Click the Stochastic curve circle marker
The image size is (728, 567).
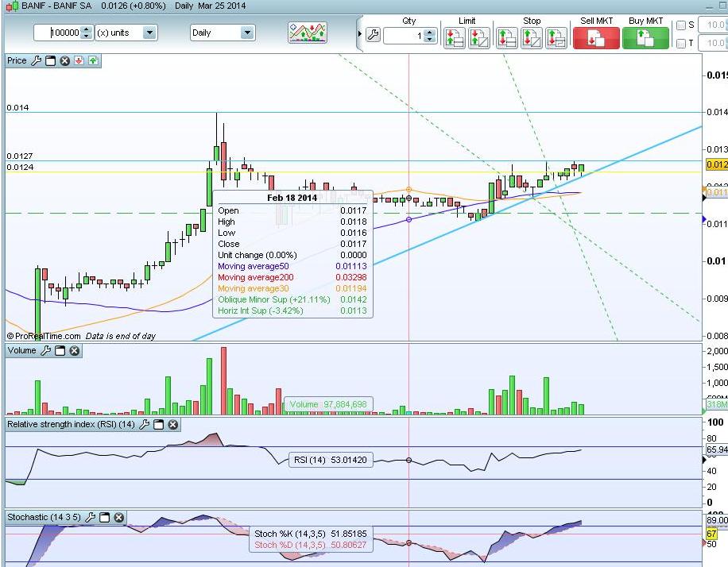pos(409,543)
